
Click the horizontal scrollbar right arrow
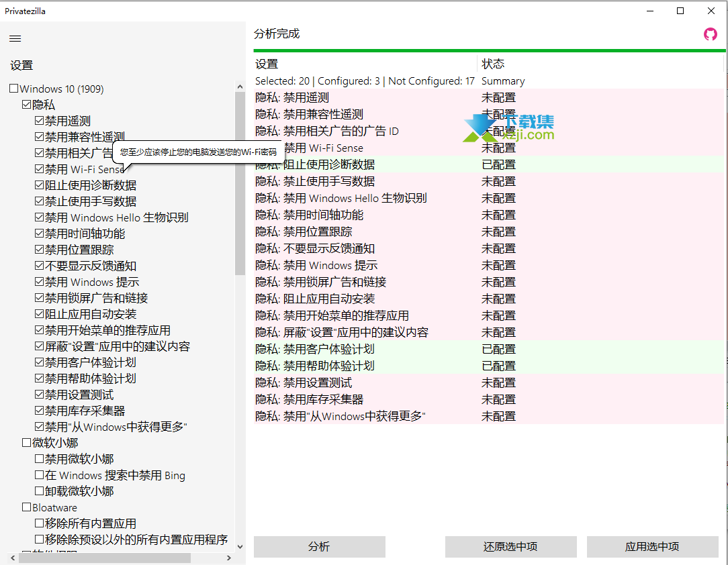[229, 558]
